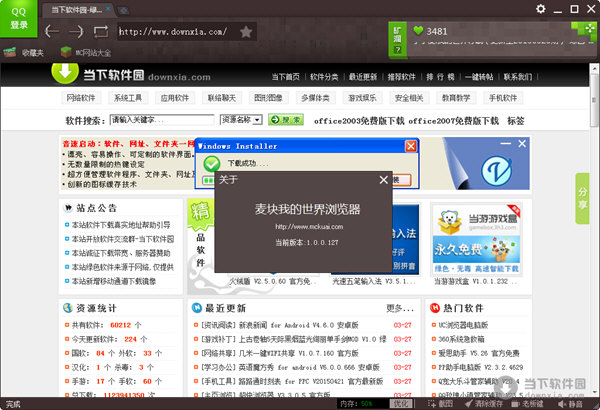
Task: Click the green 搜索 search button
Action: click(x=286, y=120)
